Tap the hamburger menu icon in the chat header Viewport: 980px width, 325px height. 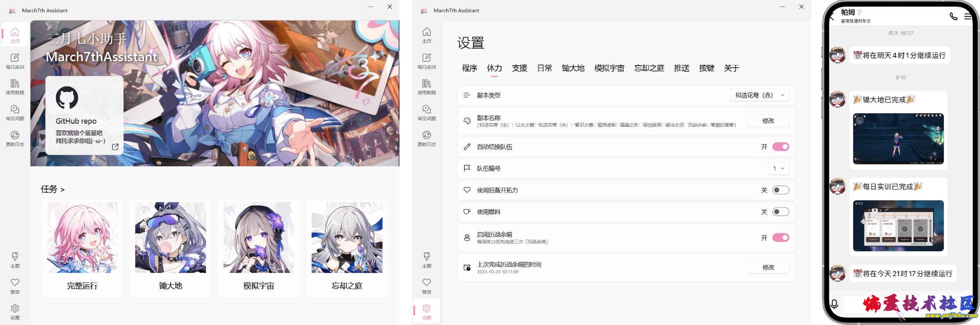click(x=967, y=16)
